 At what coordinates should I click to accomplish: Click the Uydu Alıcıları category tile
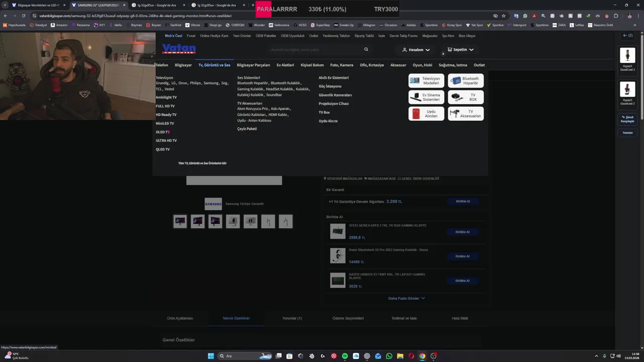(x=426, y=114)
